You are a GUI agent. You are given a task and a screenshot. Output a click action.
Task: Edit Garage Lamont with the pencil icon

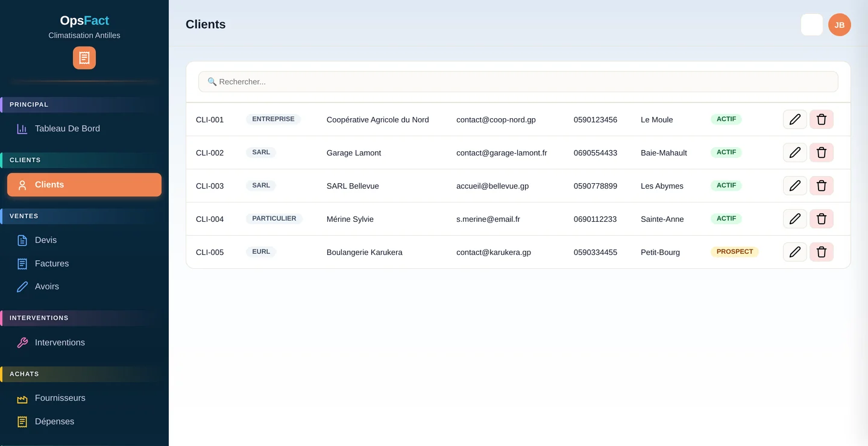[795, 152]
